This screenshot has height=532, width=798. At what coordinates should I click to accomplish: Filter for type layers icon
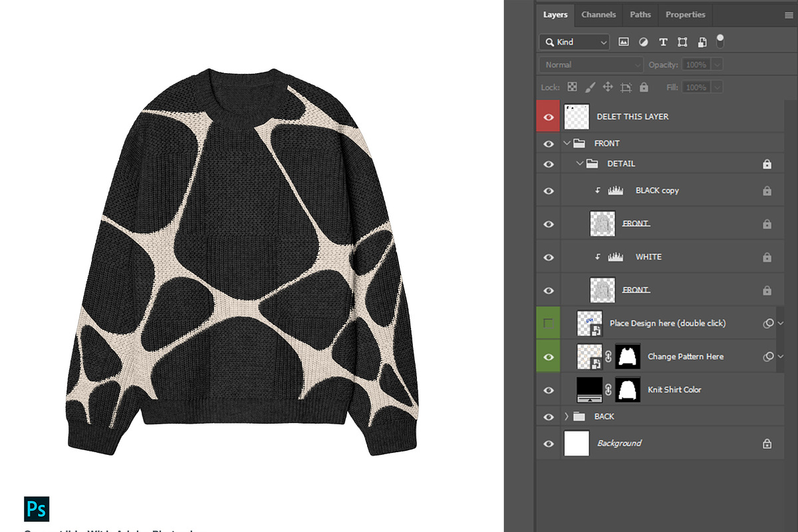[663, 42]
